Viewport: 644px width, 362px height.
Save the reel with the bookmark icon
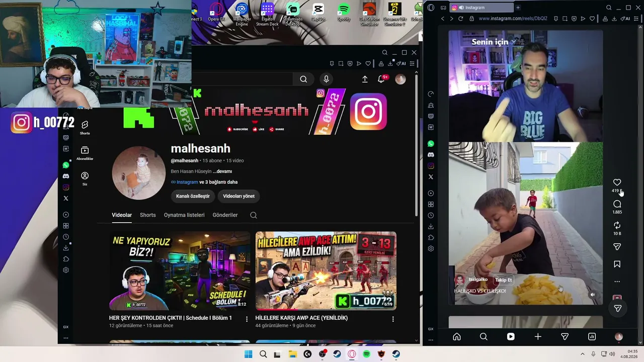(x=617, y=264)
